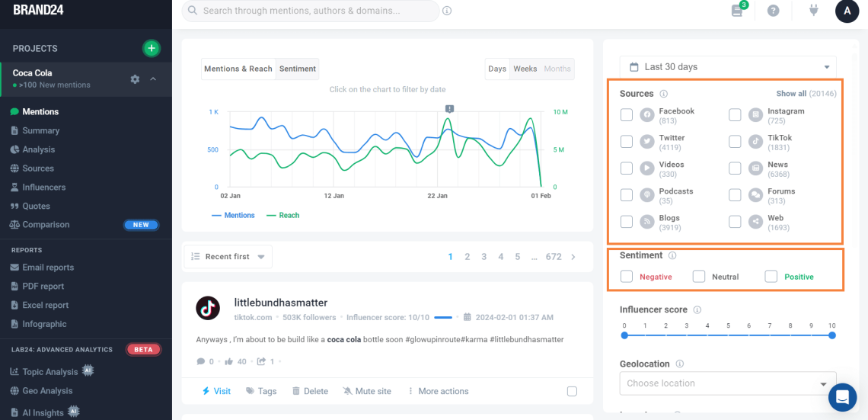
Task: Click the chart event marker exclamation icon
Action: (450, 109)
